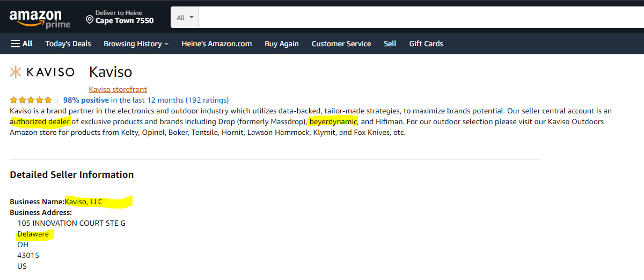The width and height of the screenshot is (644, 280).
Task: Open Customer Service
Action: [341, 44]
